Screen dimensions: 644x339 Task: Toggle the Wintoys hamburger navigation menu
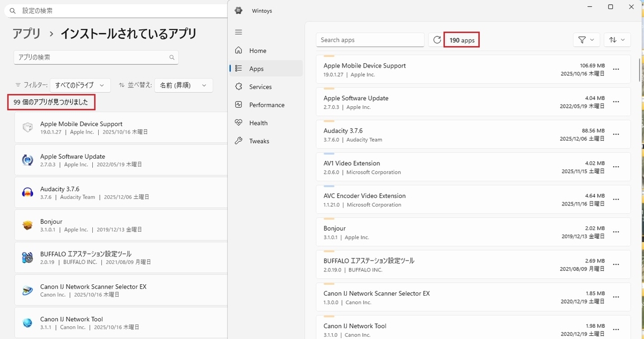[239, 32]
